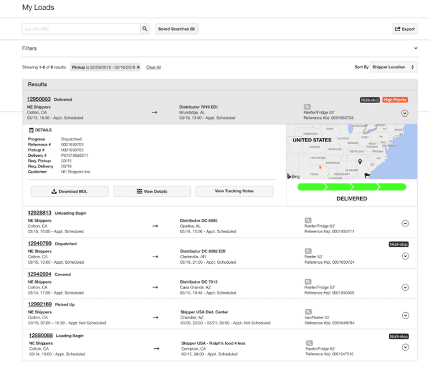
Task: Click the green delivery progress bar
Action: [352, 187]
